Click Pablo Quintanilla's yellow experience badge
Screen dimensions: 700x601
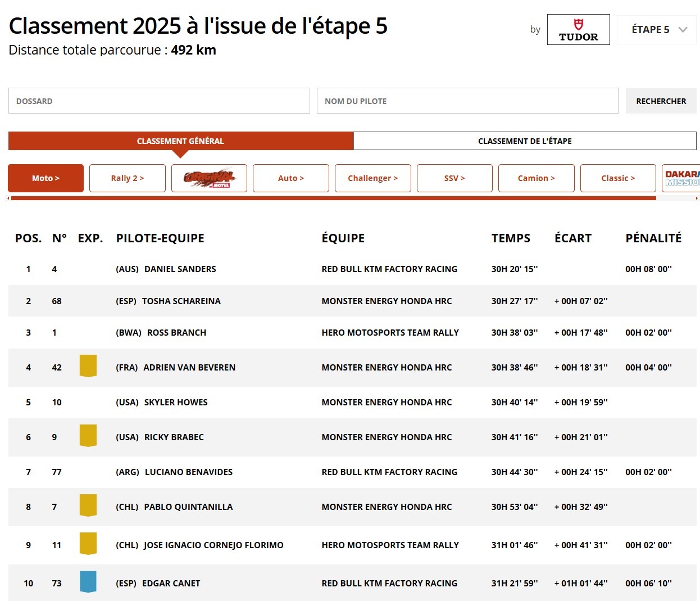point(88,504)
